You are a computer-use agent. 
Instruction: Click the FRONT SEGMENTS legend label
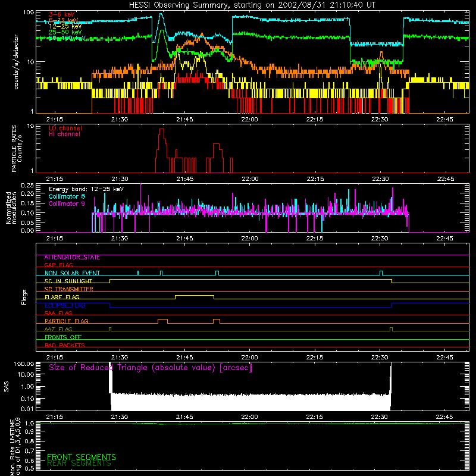(x=82, y=457)
